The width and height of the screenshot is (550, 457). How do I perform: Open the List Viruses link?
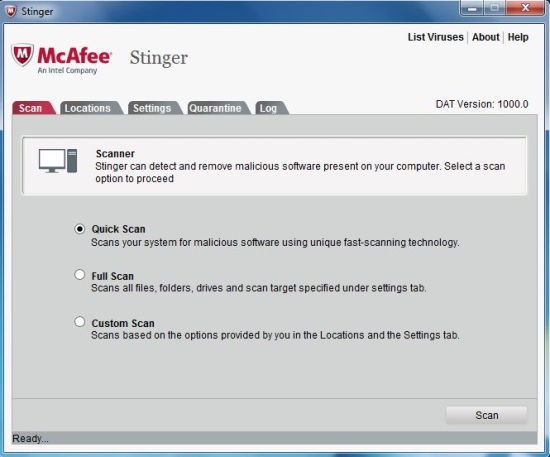tap(435, 37)
